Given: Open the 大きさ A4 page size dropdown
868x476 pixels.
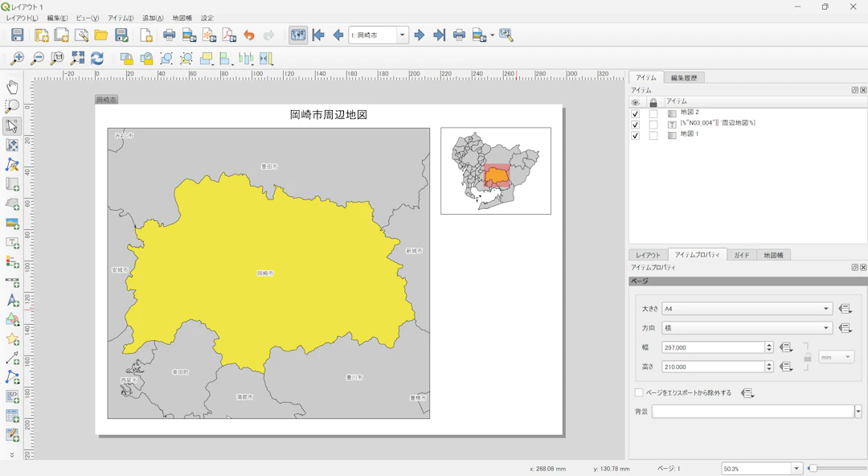Looking at the screenshot, I should 747,309.
